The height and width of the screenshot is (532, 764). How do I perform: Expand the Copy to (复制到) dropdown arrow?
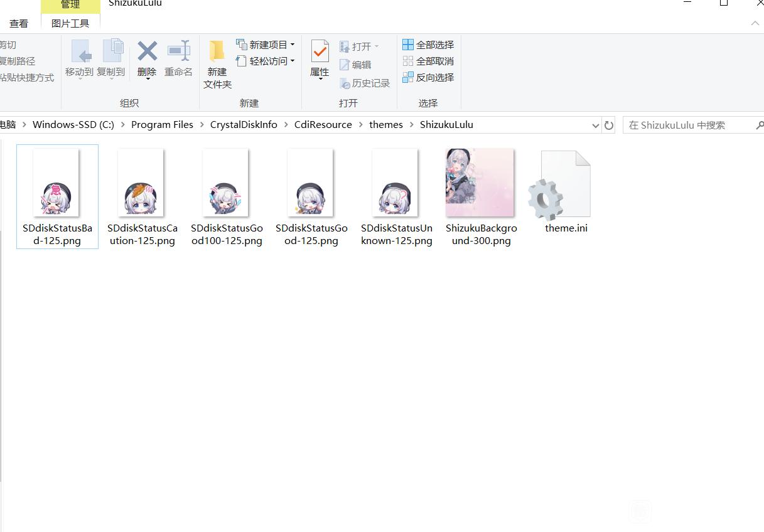111,78
